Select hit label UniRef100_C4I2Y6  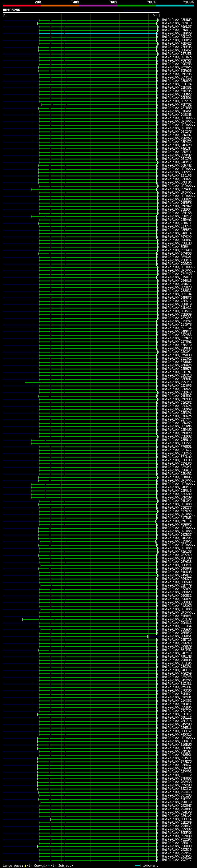coord(176,132)
